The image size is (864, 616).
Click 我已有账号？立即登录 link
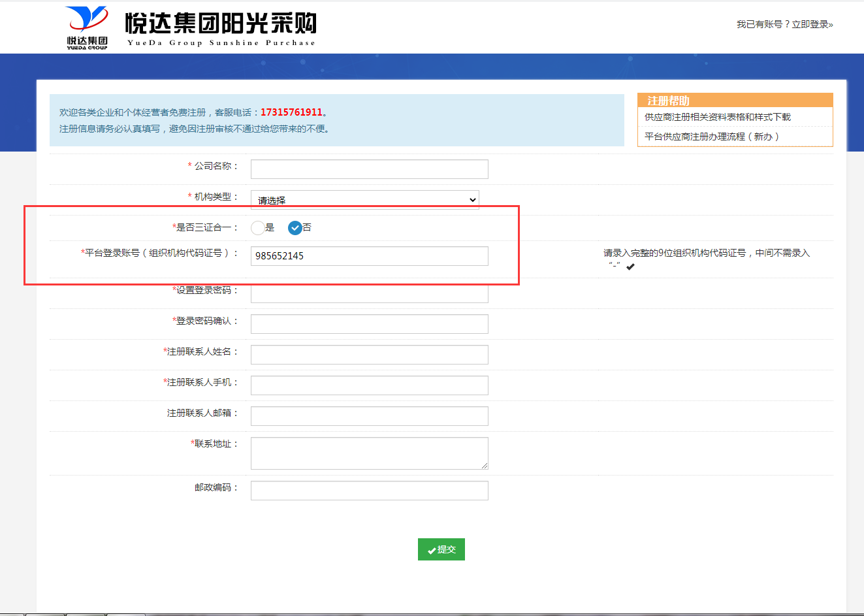pos(784,24)
